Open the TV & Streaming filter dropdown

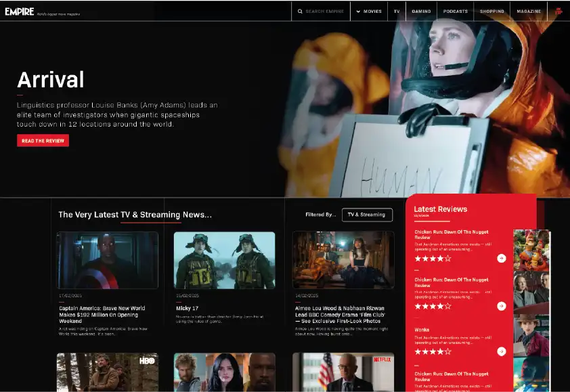click(x=367, y=215)
